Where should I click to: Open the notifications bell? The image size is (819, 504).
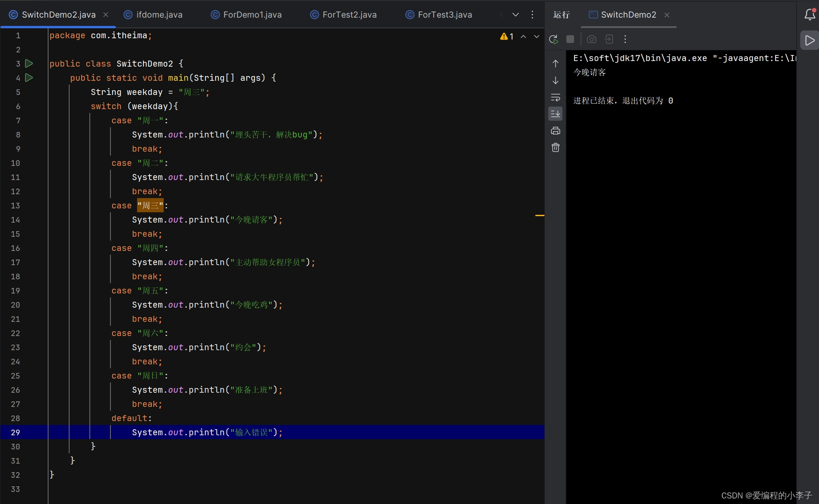[x=810, y=15]
